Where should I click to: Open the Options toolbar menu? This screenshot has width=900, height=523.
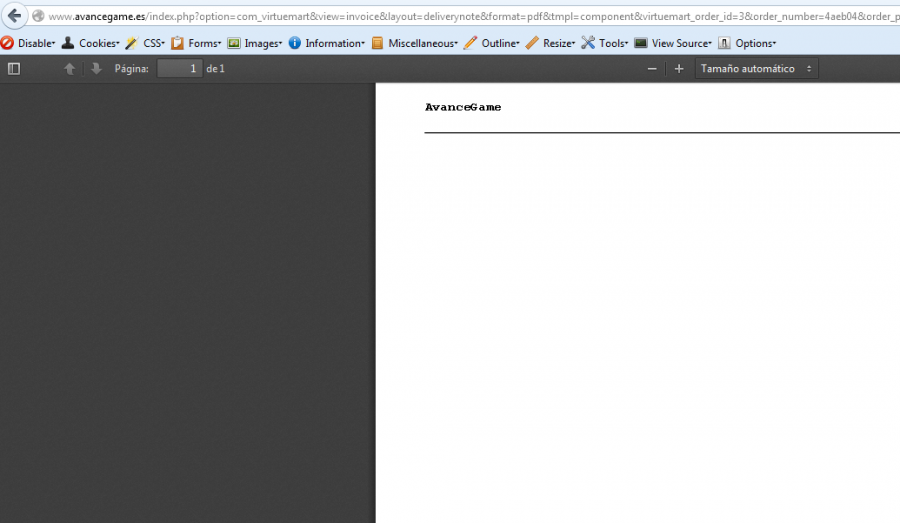coord(747,43)
